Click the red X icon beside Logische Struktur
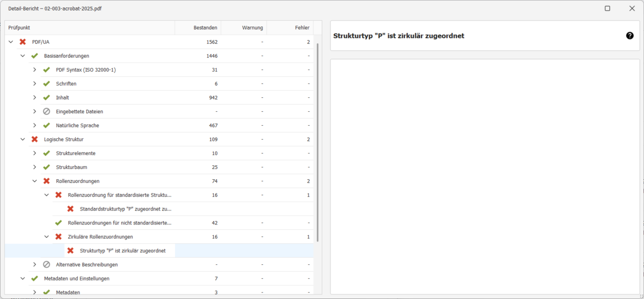Screen dimensions: 644x299 pyautogui.click(x=35, y=140)
